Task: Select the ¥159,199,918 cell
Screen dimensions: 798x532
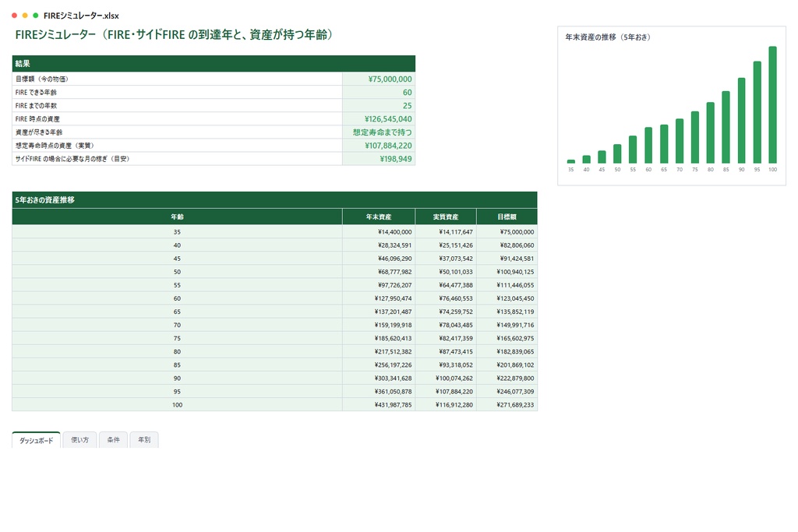Action: (x=379, y=325)
